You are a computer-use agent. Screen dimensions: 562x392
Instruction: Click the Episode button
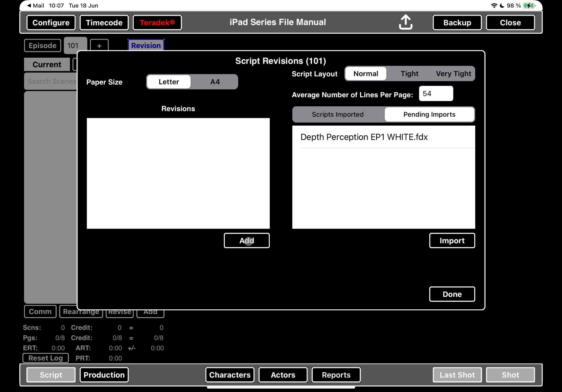42,46
